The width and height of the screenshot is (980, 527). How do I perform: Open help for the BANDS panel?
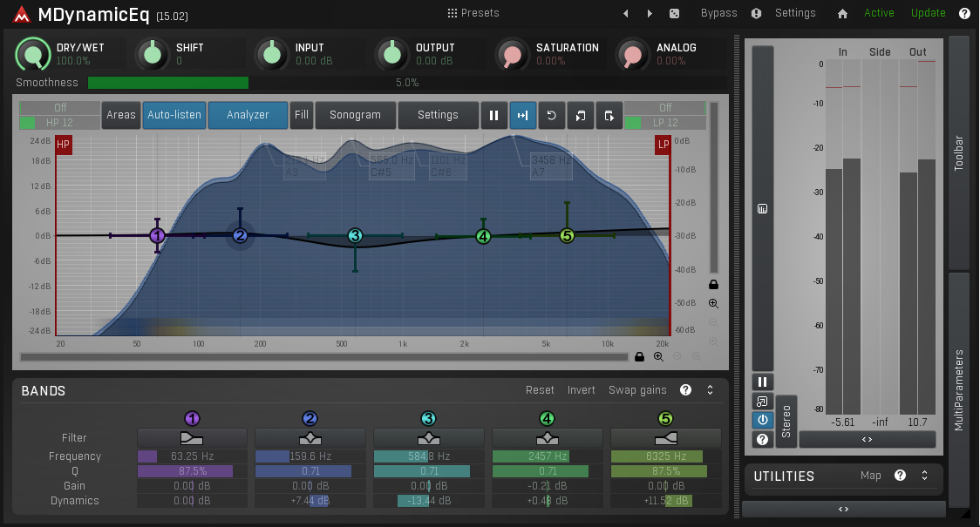[685, 389]
